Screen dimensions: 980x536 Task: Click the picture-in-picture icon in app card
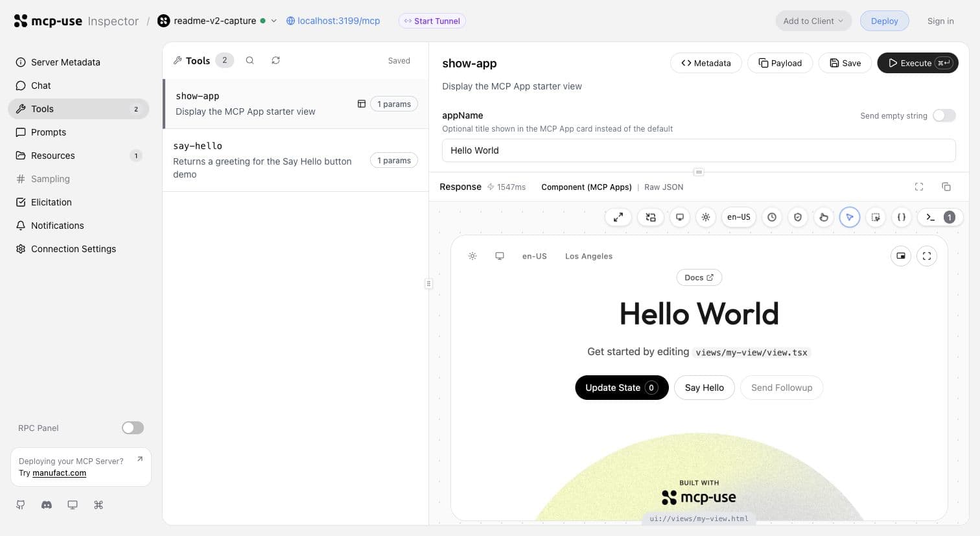[901, 256]
